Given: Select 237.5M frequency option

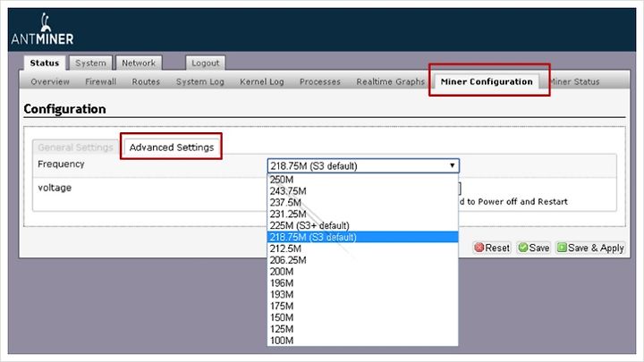Looking at the screenshot, I should tap(362, 202).
